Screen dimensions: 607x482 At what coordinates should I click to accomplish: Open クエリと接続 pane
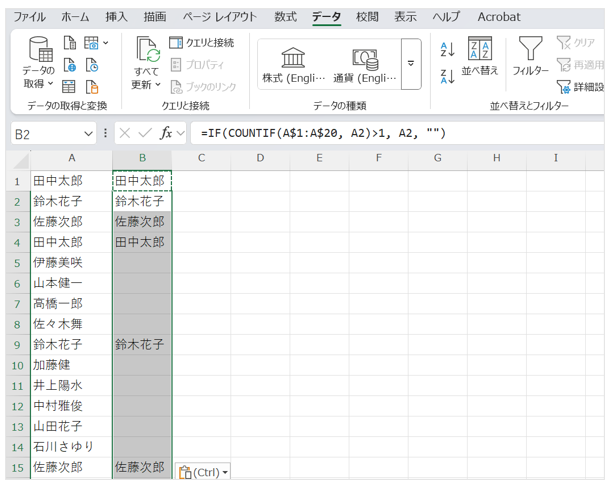tap(202, 43)
